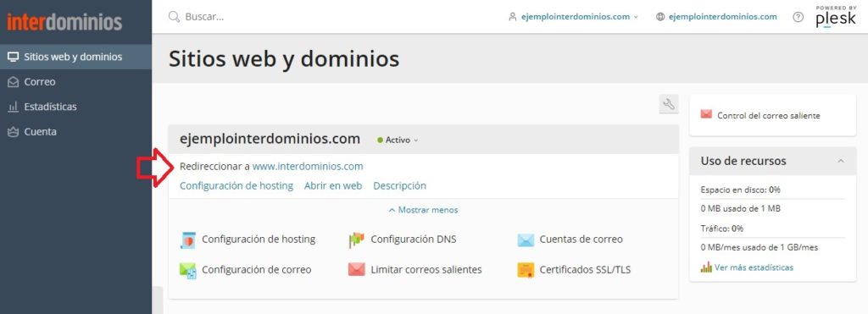The width and height of the screenshot is (868, 314).
Task: Open the Ver más estadísticas link
Action: tap(754, 267)
